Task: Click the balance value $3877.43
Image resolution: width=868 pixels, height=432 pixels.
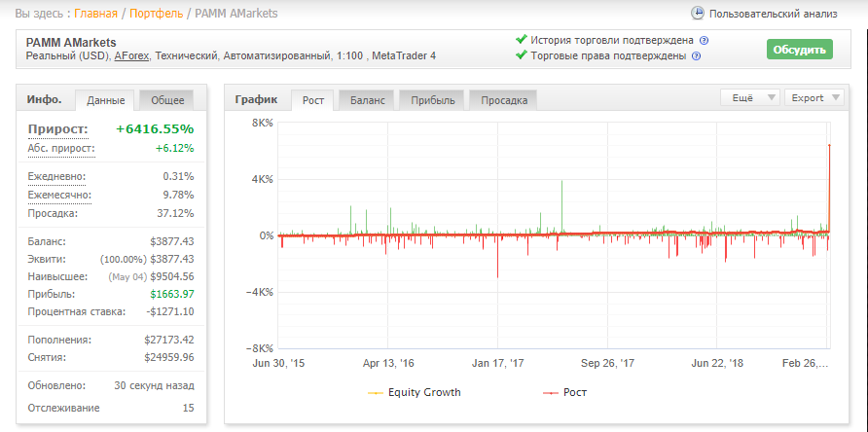Action: click(x=172, y=241)
